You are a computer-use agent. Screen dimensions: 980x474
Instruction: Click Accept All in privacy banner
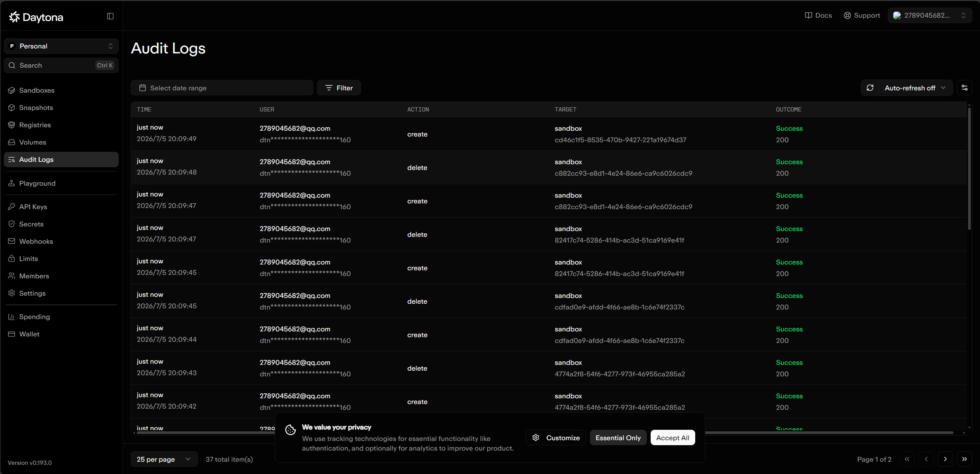coord(673,438)
